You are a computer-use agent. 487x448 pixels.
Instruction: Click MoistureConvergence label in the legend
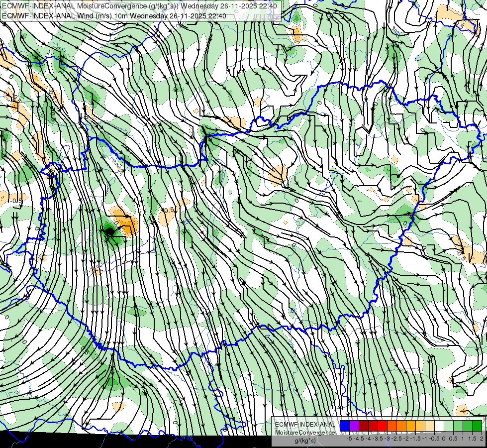click(305, 433)
